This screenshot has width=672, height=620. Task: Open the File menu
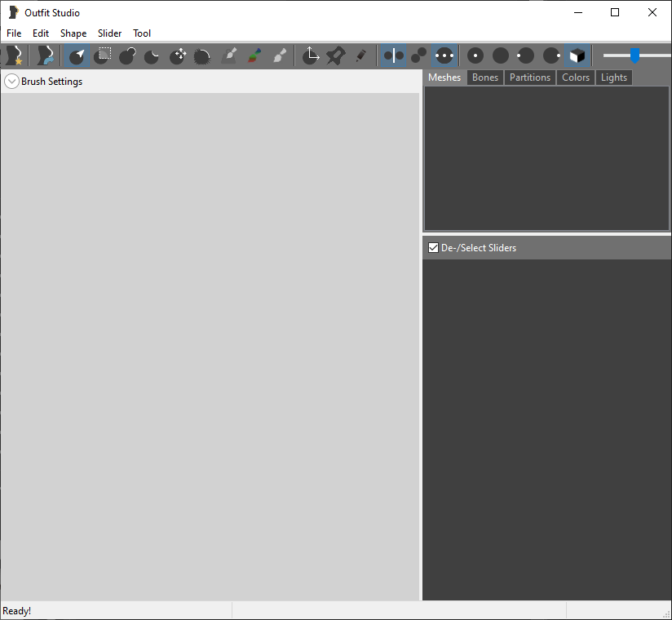(14, 33)
